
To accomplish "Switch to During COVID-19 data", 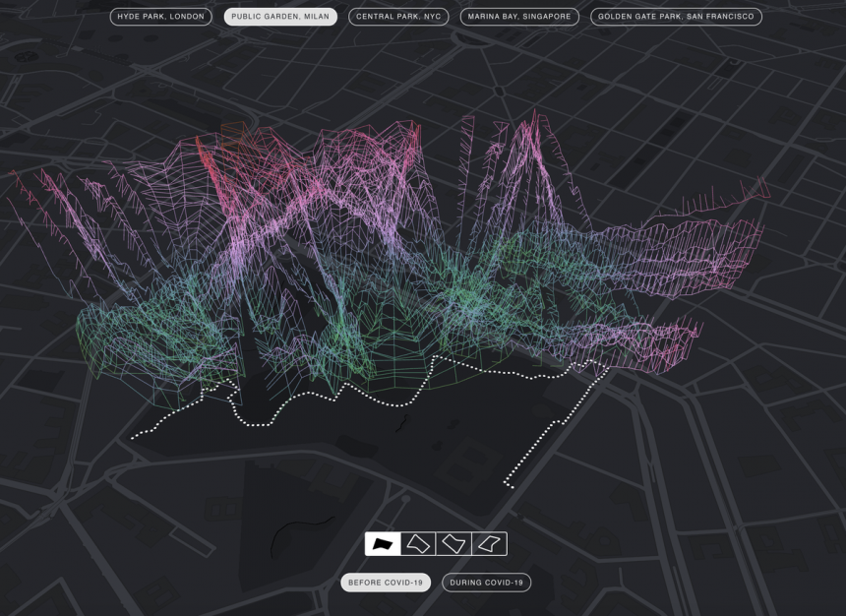I will pyautogui.click(x=487, y=583).
